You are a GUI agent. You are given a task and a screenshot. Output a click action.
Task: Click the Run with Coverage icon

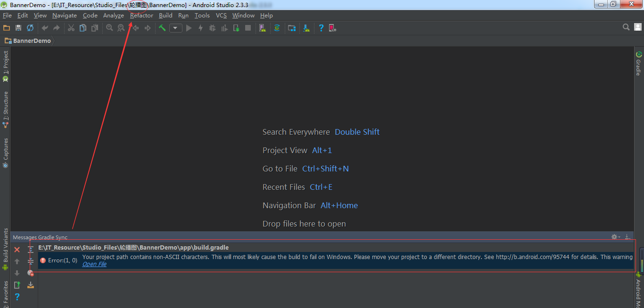click(x=224, y=28)
